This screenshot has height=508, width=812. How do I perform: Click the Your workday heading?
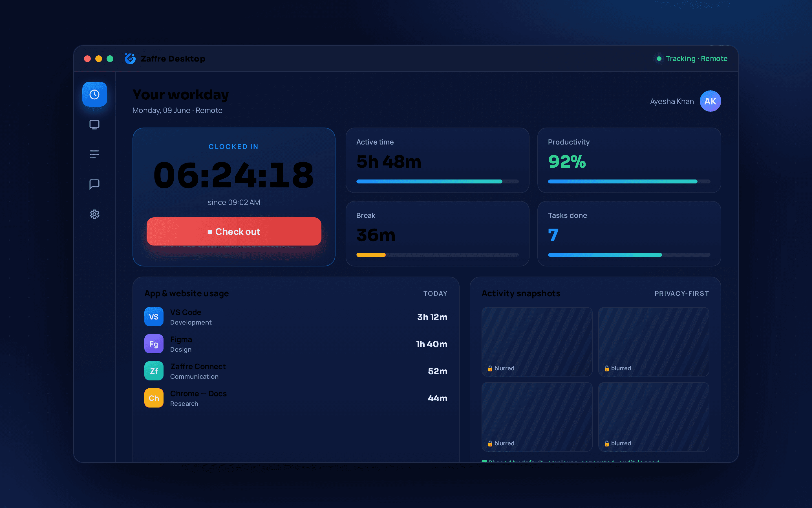(x=180, y=95)
